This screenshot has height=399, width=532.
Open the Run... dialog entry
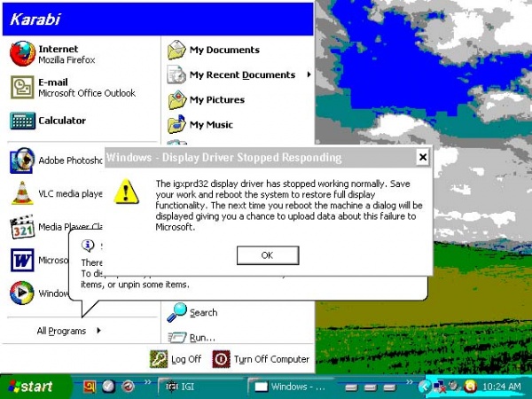click(192, 337)
